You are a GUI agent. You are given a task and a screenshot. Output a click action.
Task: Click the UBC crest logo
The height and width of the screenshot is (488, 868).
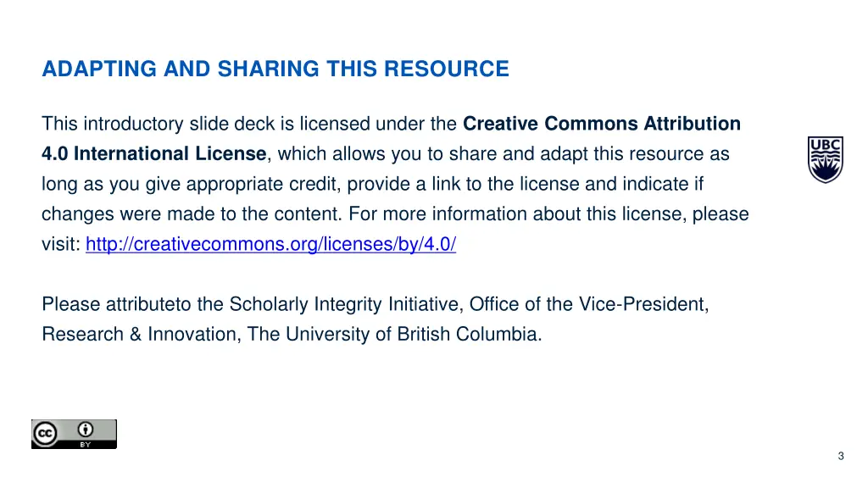point(824,158)
